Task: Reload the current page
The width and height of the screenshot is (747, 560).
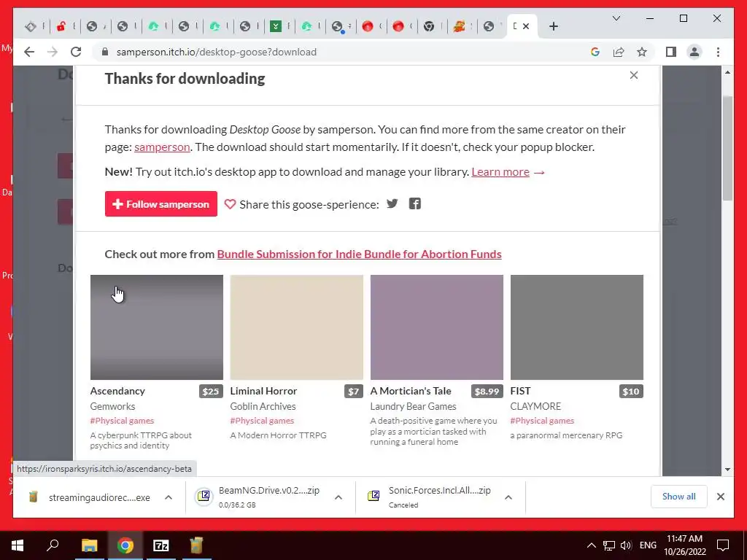Action: 76,52
